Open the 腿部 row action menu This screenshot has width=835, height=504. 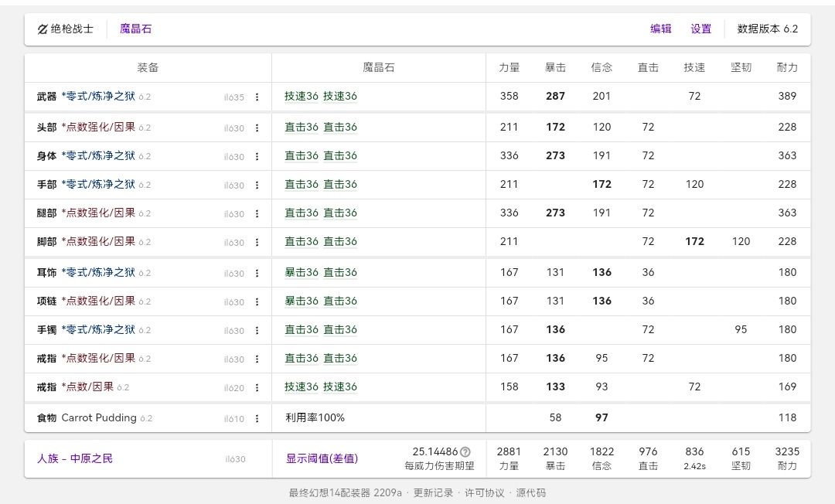(x=257, y=213)
